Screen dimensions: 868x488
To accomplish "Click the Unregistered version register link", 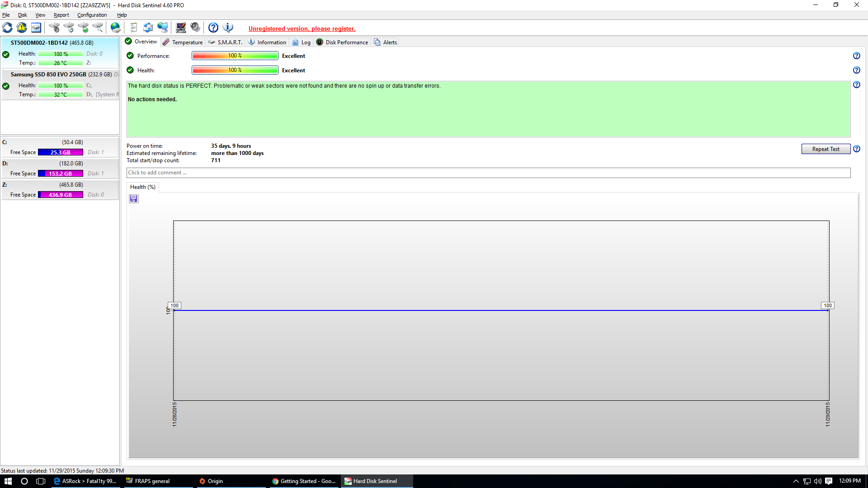I will pyautogui.click(x=302, y=29).
